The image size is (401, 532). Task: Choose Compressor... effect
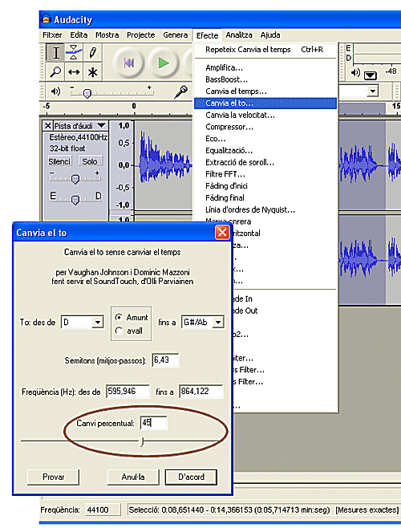point(265,127)
